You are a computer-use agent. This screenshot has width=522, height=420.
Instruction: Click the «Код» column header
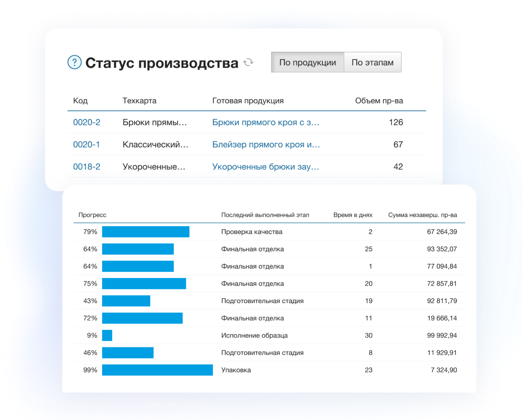coord(80,101)
